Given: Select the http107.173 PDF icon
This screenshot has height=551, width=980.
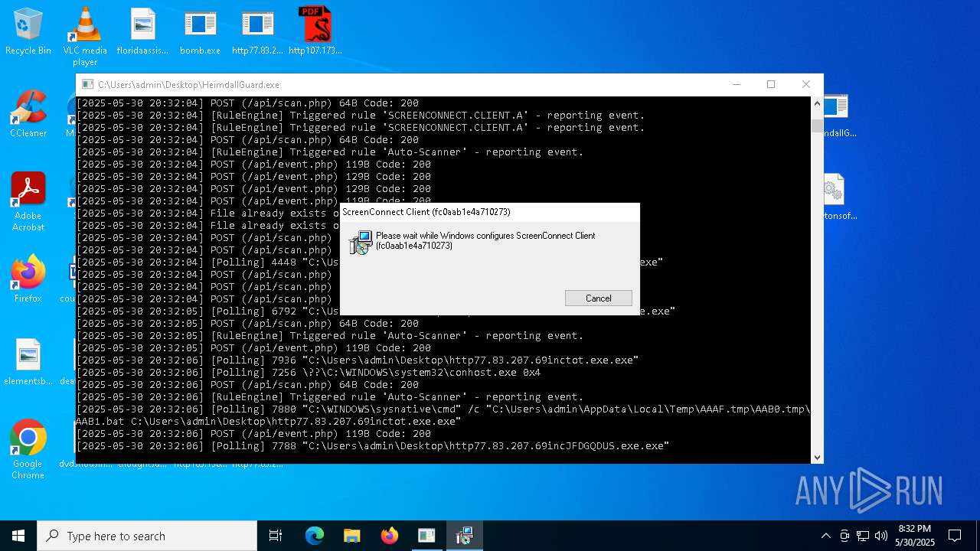Looking at the screenshot, I should pyautogui.click(x=315, y=32).
